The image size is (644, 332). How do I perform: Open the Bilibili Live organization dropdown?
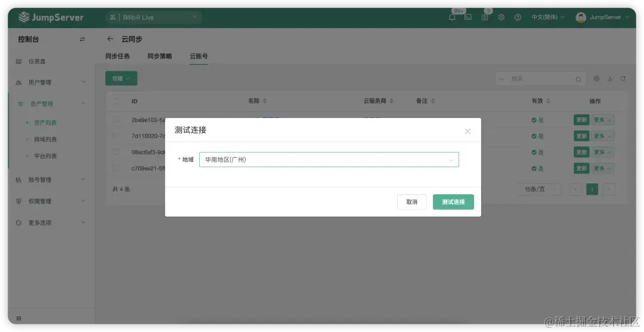154,17
